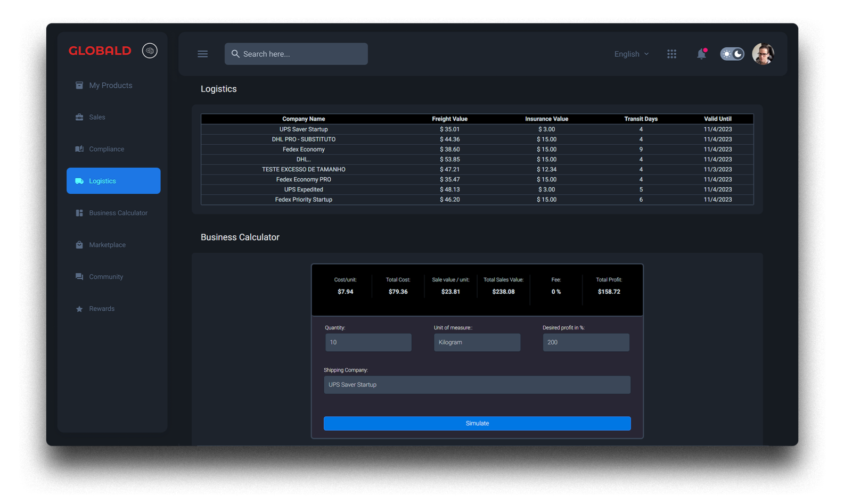Click the Marketplace bag icon

coord(79,245)
